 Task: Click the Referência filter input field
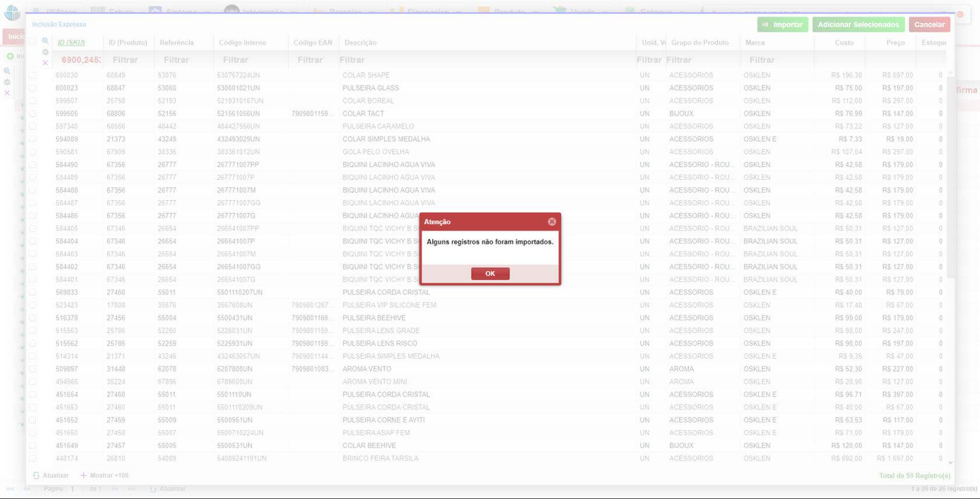coord(176,60)
